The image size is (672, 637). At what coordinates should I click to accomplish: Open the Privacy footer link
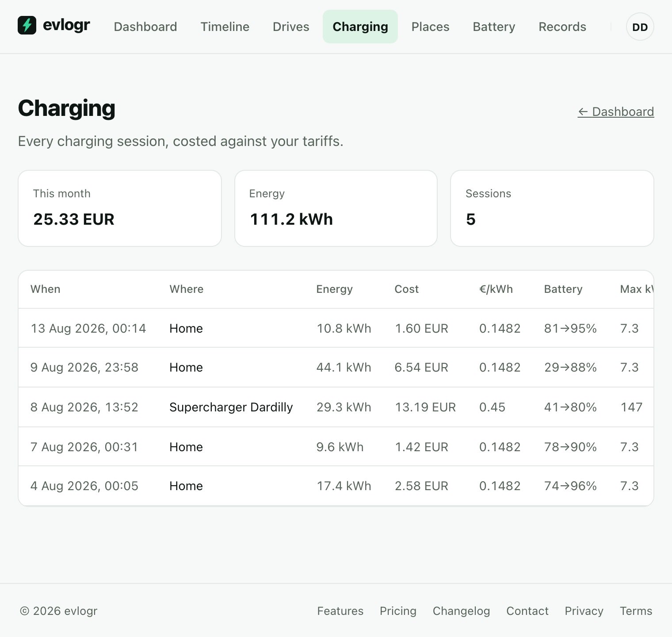click(584, 611)
